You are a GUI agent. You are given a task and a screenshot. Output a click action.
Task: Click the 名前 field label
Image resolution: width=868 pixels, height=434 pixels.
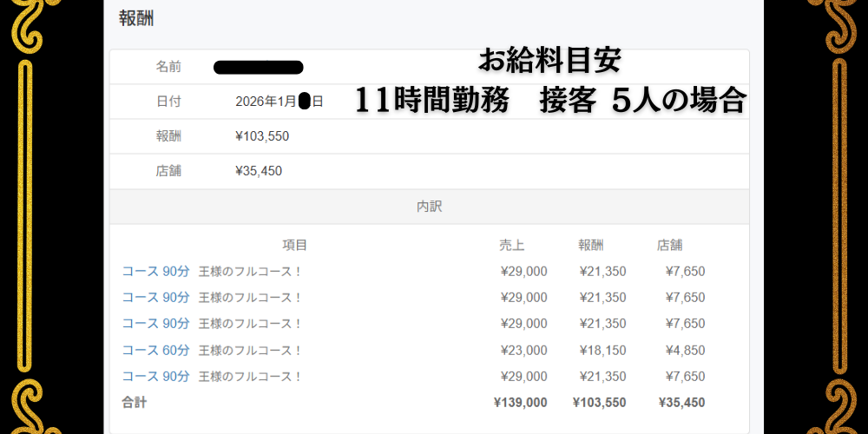point(168,67)
